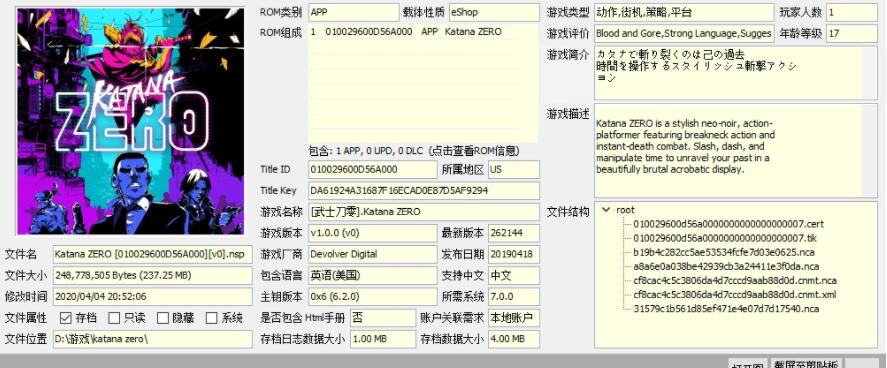Click the English 游戏描述 description text box

pyautogui.click(x=735, y=150)
